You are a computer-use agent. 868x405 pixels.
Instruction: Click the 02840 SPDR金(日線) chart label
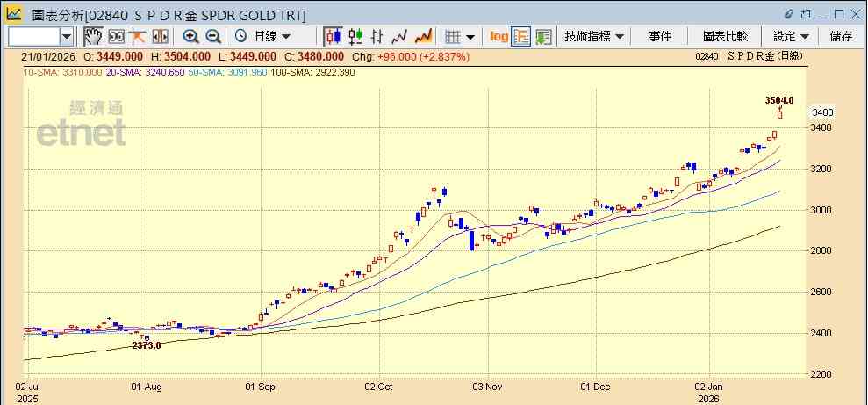pos(749,56)
